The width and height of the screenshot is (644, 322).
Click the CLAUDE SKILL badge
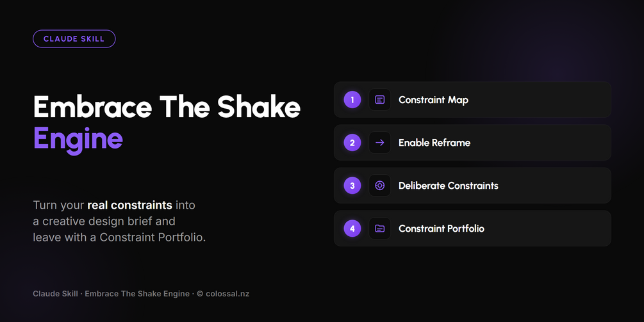click(74, 39)
